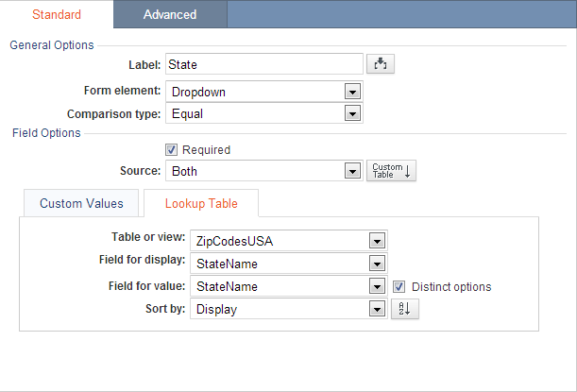Toggle the Required checkbox
The width and height of the screenshot is (577, 392).
(x=171, y=150)
